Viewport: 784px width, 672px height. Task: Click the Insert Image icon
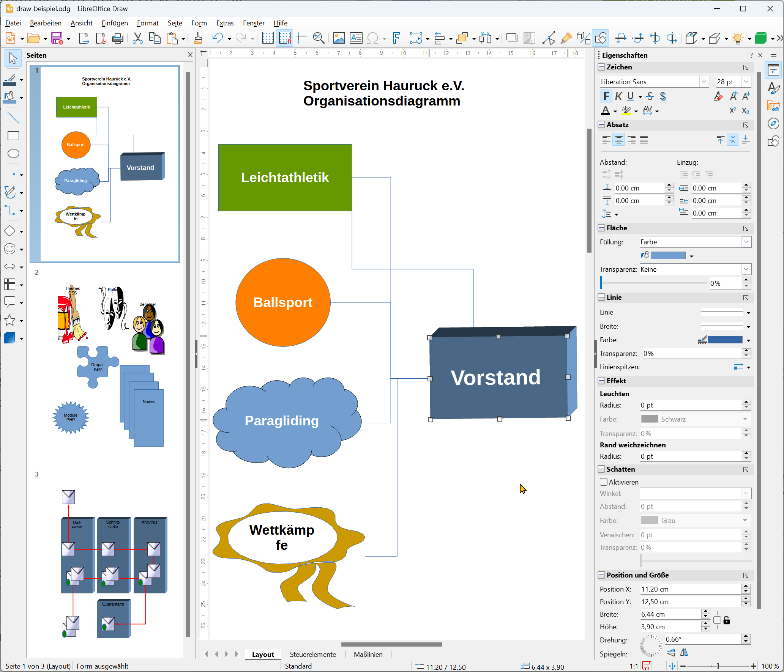339,38
